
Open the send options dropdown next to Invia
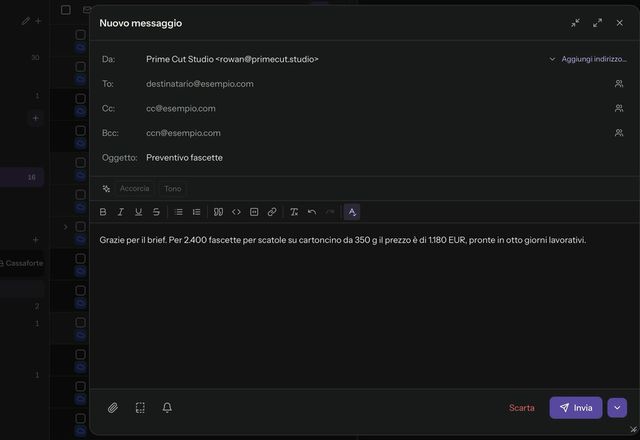pos(617,408)
